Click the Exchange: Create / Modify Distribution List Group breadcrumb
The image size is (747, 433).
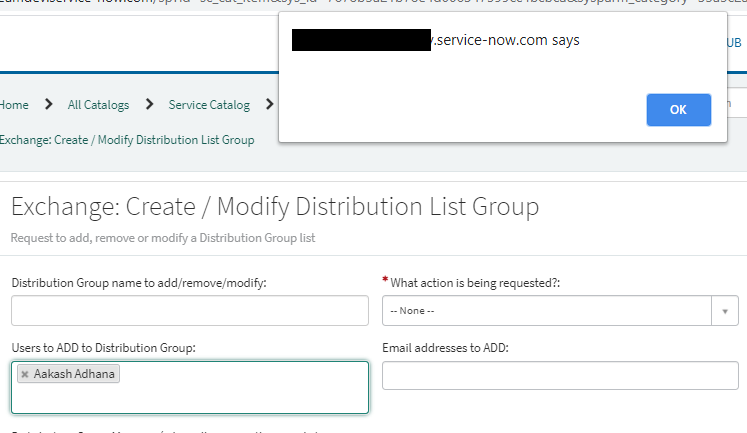point(127,140)
